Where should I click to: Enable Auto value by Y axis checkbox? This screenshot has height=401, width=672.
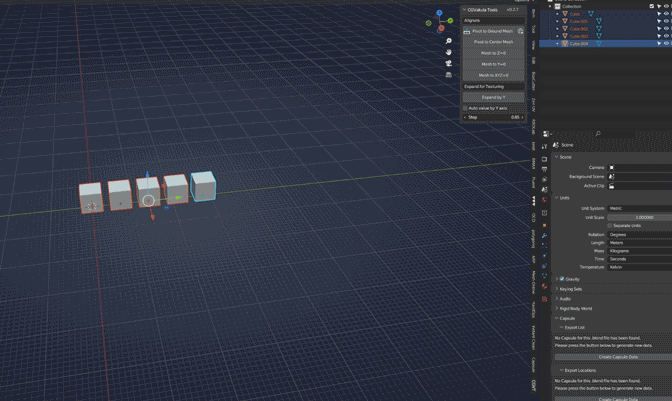465,108
